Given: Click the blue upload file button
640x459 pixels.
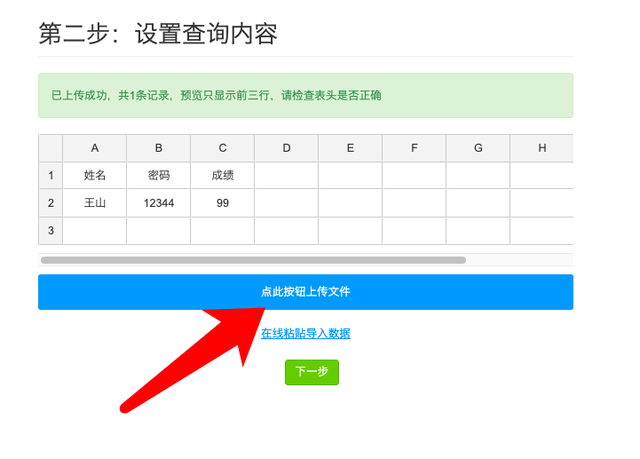Looking at the screenshot, I should pos(305,292).
